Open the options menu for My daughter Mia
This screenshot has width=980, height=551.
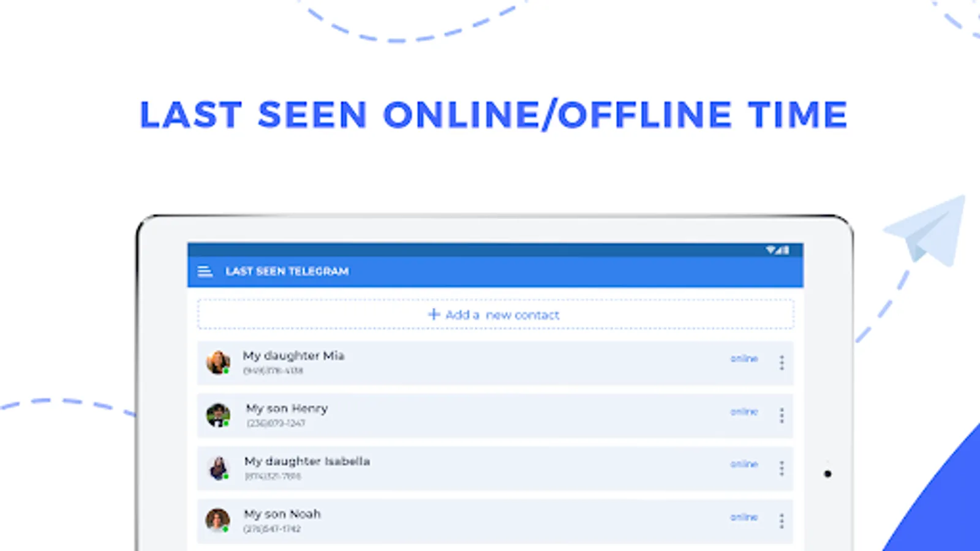[x=782, y=362]
